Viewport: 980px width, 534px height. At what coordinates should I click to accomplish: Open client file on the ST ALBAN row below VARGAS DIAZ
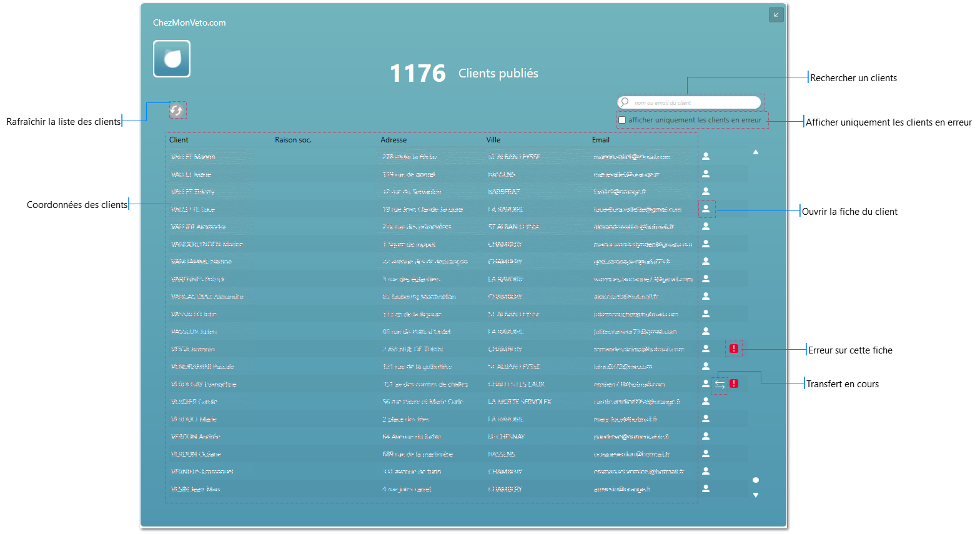click(x=706, y=314)
